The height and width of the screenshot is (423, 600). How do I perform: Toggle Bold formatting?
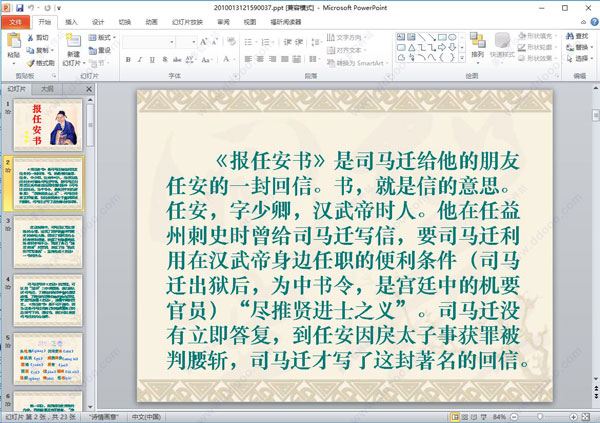tap(128, 60)
